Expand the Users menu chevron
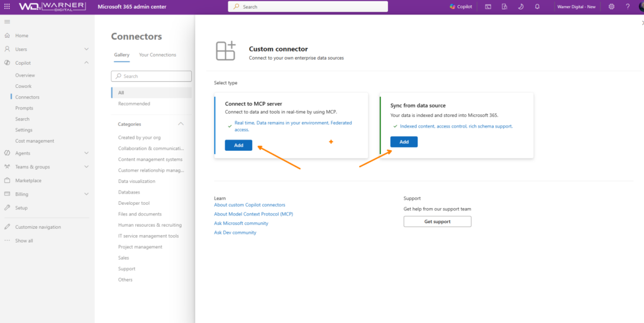644x323 pixels. coord(86,49)
